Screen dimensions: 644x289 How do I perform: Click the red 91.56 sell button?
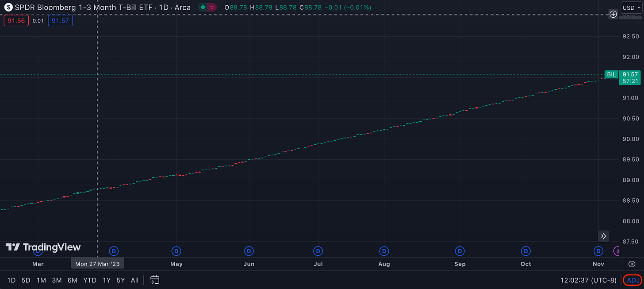pyautogui.click(x=16, y=20)
